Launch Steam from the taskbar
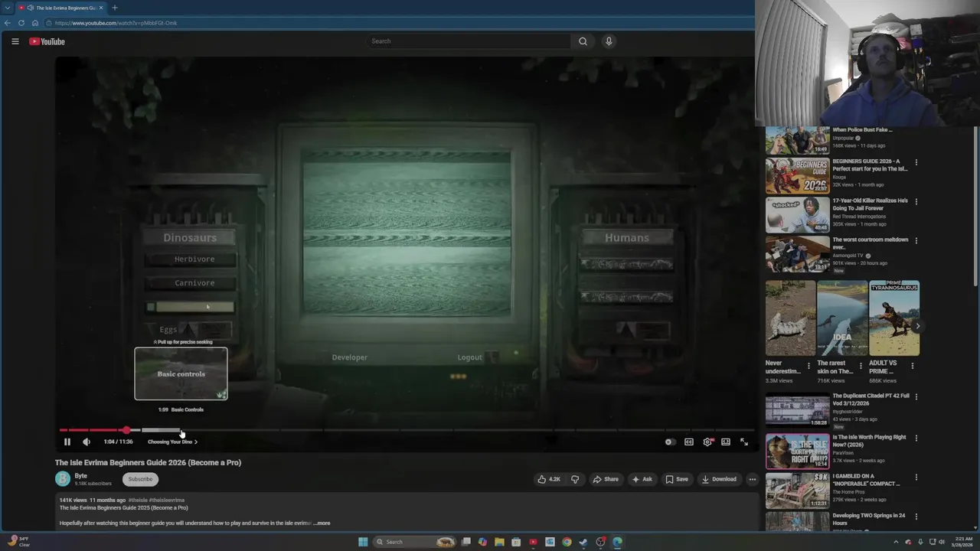980x551 pixels. pyautogui.click(x=583, y=542)
